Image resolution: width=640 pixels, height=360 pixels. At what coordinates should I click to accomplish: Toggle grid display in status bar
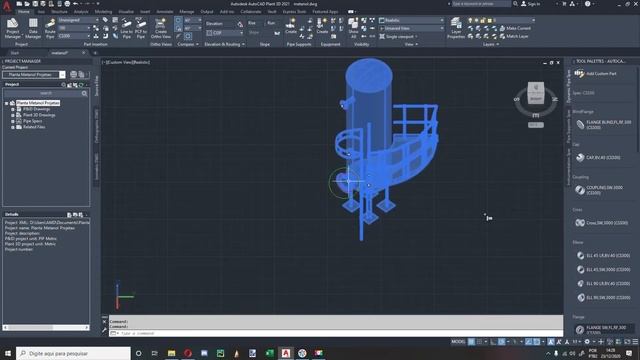[x=471, y=342]
